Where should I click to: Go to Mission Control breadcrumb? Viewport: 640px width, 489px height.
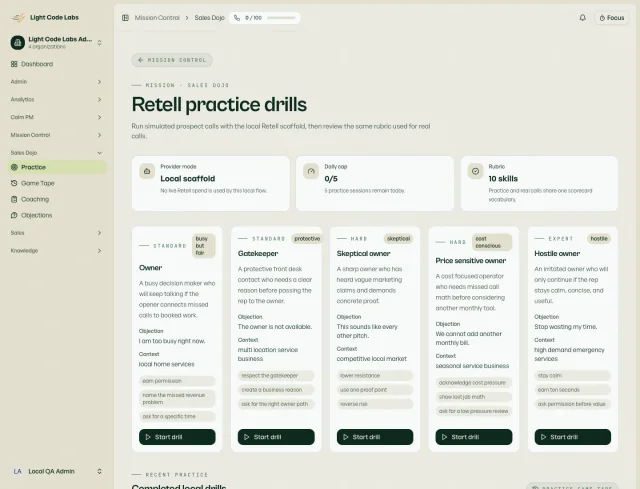157,18
